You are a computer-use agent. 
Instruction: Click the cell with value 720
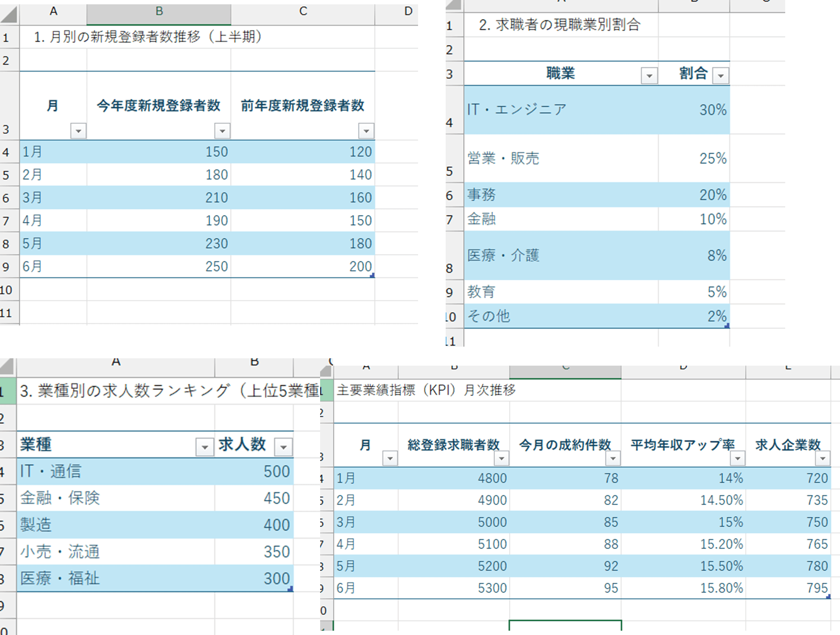tap(788, 478)
